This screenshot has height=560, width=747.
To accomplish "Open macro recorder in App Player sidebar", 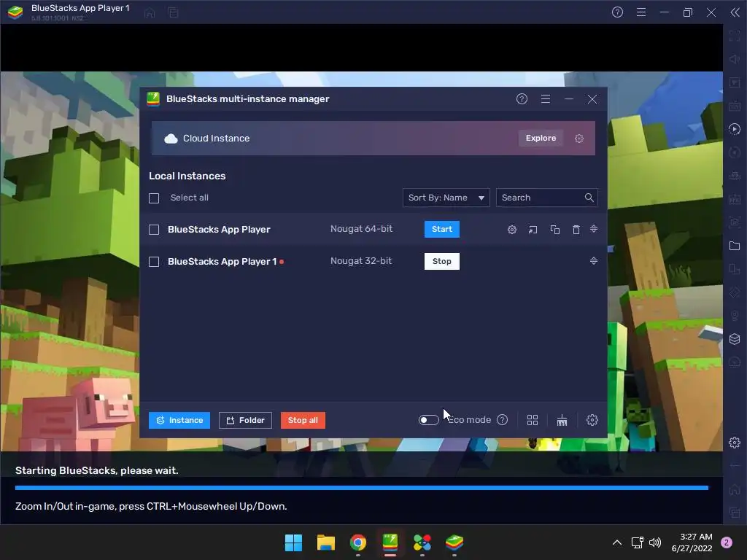I will coord(735,128).
